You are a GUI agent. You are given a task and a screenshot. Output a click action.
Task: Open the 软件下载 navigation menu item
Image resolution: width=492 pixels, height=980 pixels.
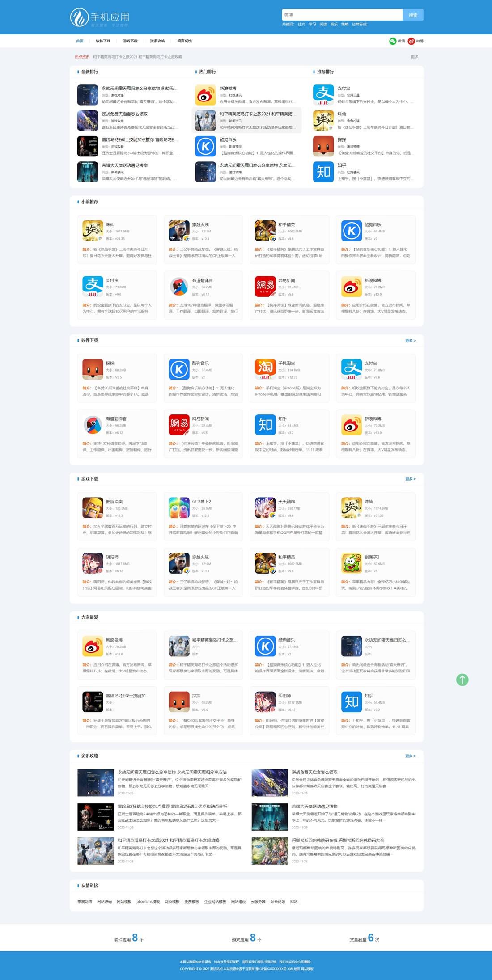[x=103, y=41]
